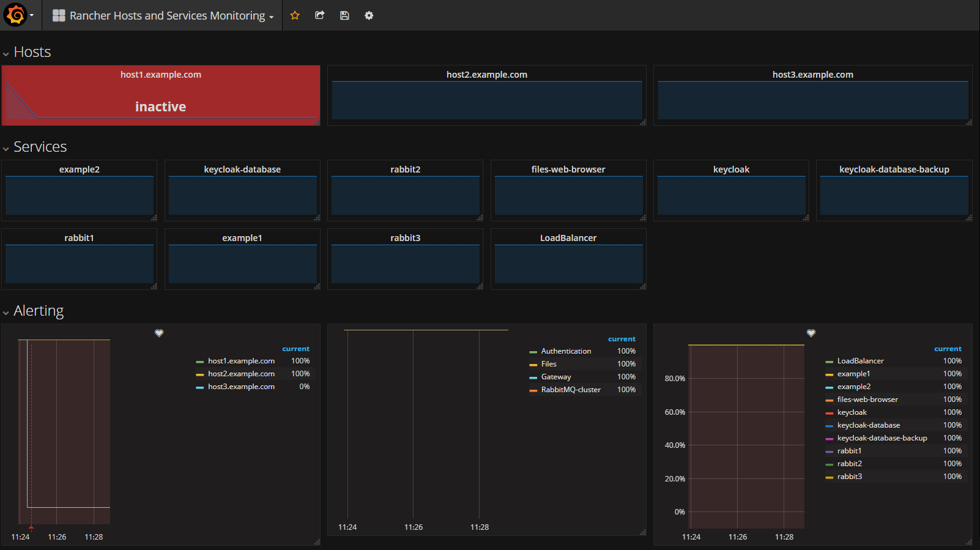Open dashboard settings gear icon
This screenshot has width=980, height=550.
369,15
